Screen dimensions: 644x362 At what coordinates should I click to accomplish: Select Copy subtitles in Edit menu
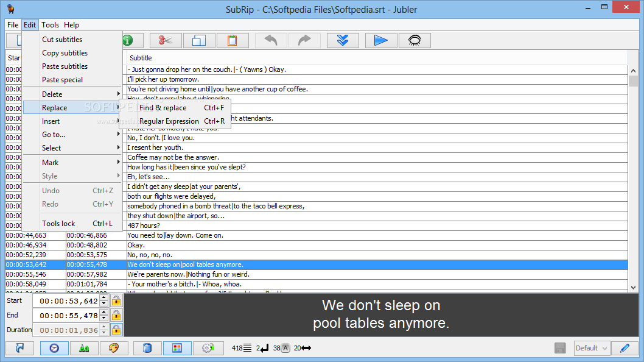(x=72, y=52)
